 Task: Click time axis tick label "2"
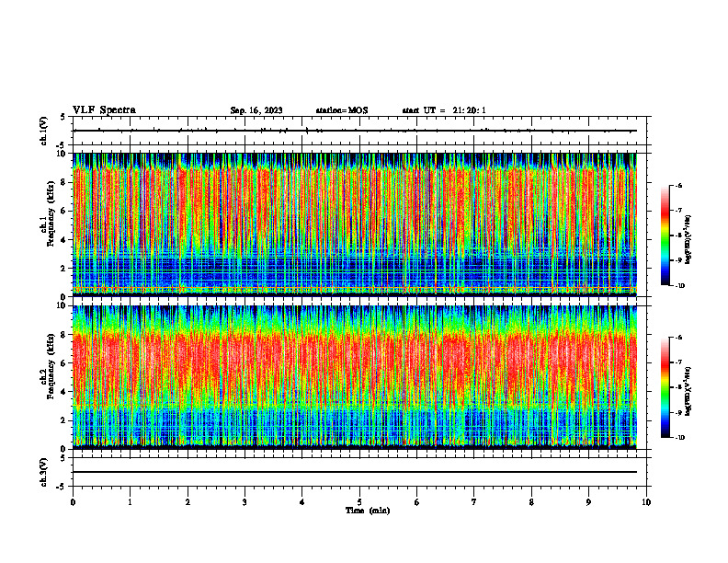[x=188, y=502]
